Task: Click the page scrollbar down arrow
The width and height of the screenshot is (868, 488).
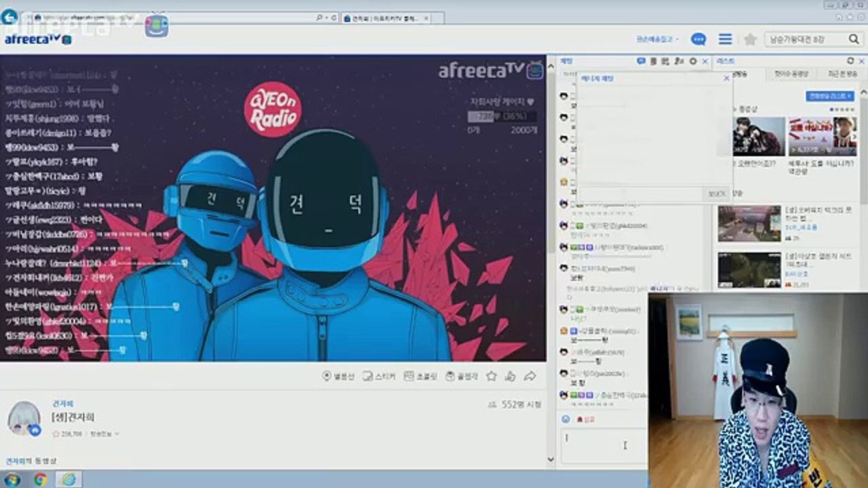Action: tap(551, 459)
